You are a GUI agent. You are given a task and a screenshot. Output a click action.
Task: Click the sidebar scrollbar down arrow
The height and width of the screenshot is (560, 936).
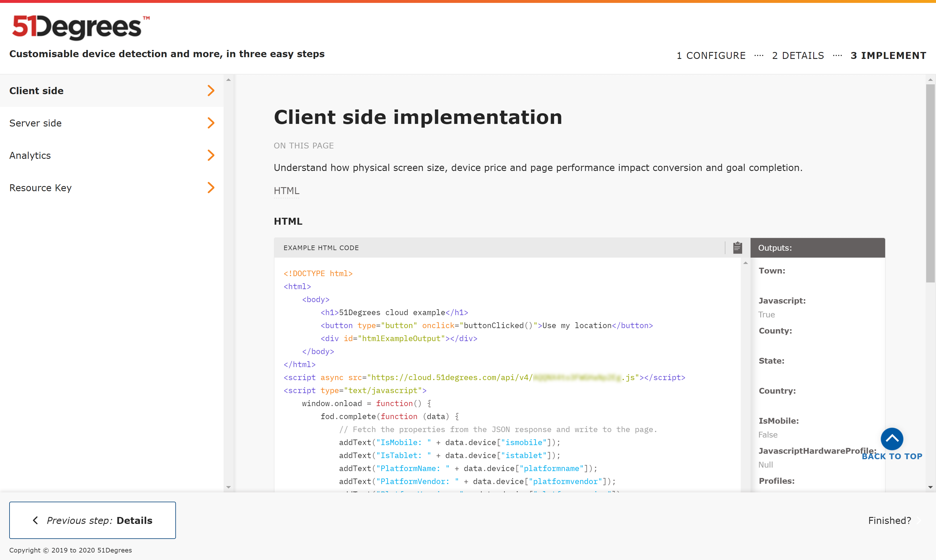[x=228, y=487]
